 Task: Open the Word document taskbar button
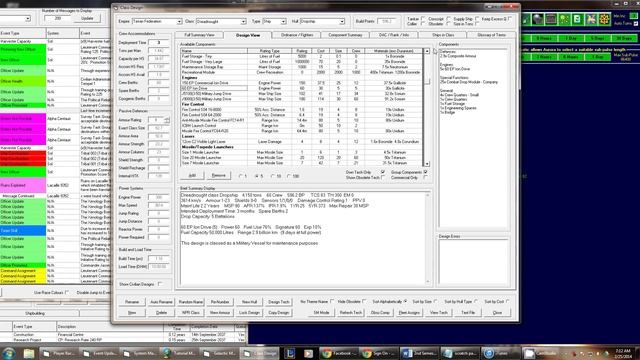pyautogui.click(x=419, y=353)
